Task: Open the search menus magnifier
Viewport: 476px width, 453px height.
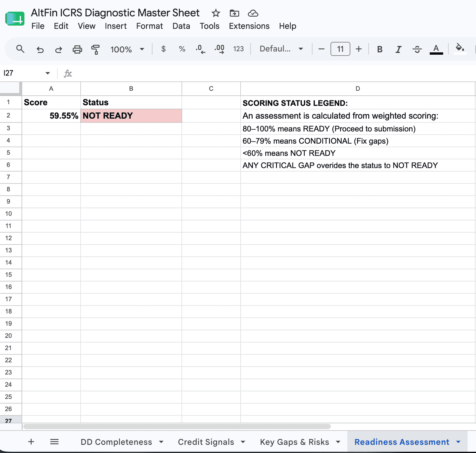Action: tap(20, 49)
